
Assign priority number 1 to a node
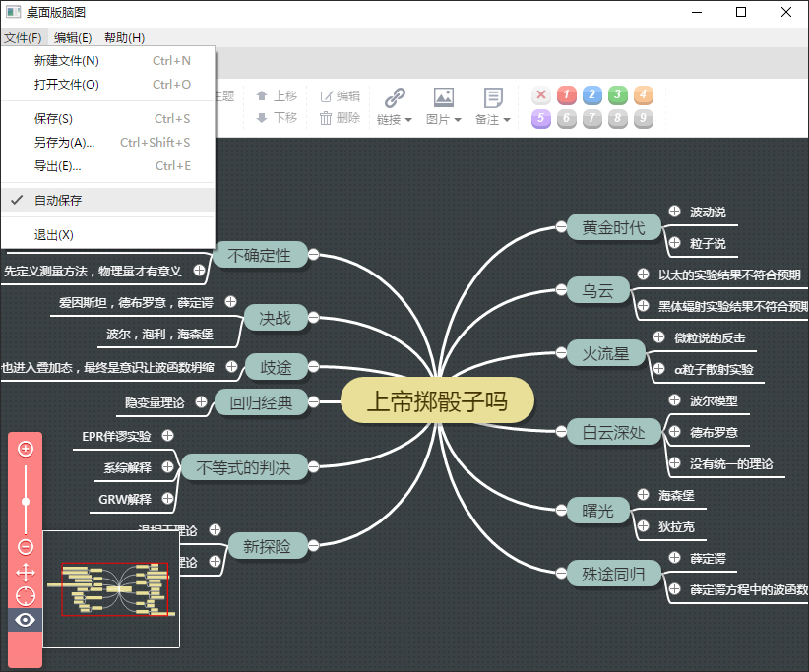coord(566,95)
